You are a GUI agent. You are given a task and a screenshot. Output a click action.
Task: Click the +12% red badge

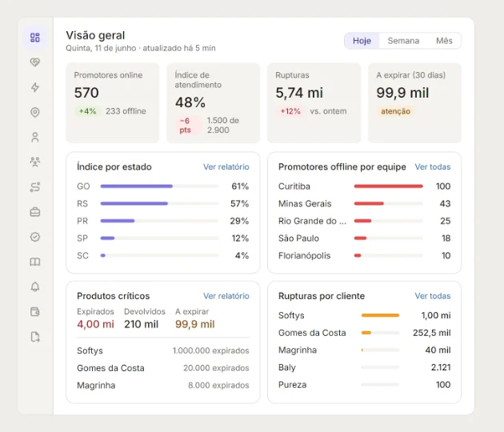pyautogui.click(x=290, y=111)
